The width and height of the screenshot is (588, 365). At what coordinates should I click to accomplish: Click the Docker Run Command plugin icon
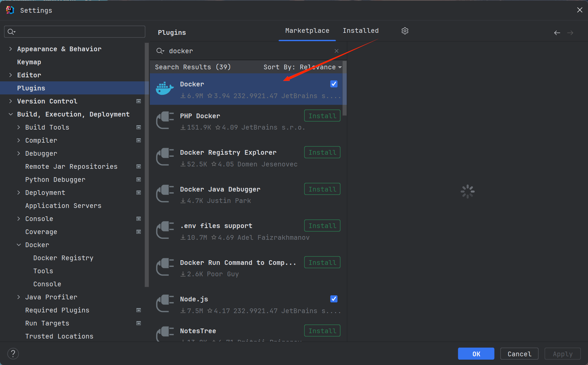tap(165, 267)
